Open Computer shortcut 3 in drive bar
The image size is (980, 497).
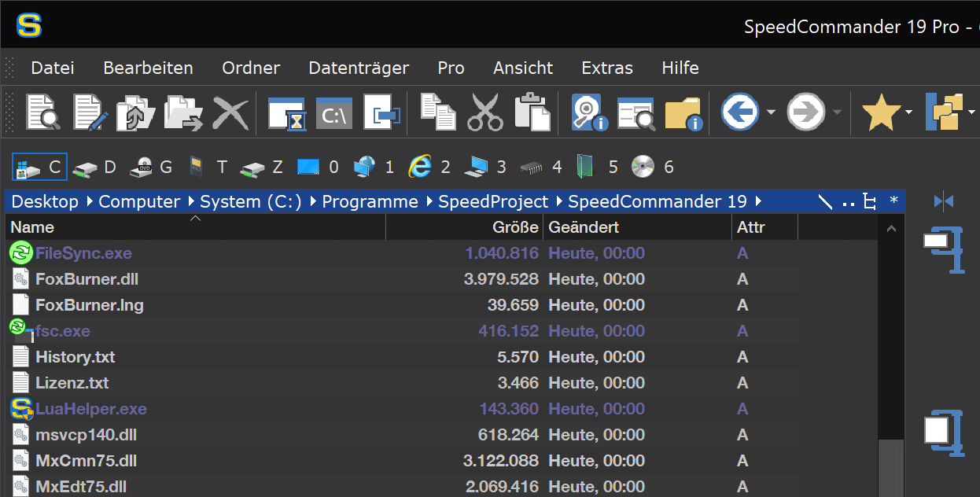point(485,167)
